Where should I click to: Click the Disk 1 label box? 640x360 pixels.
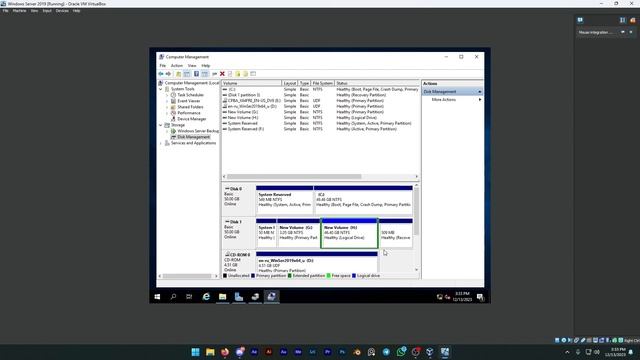click(238, 233)
